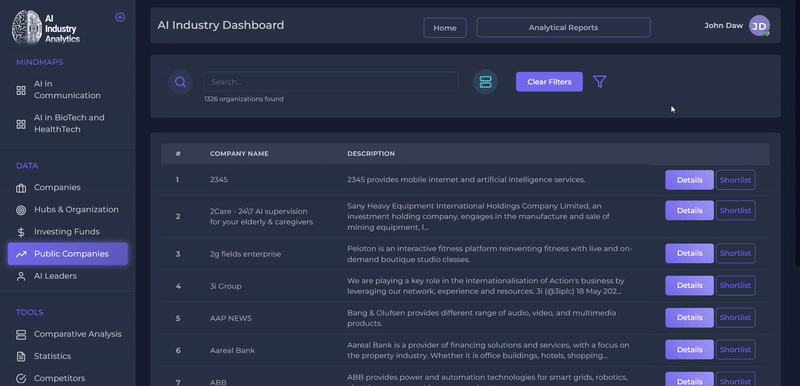800x386 pixels.
Task: Click the # column header
Action: tap(178, 154)
